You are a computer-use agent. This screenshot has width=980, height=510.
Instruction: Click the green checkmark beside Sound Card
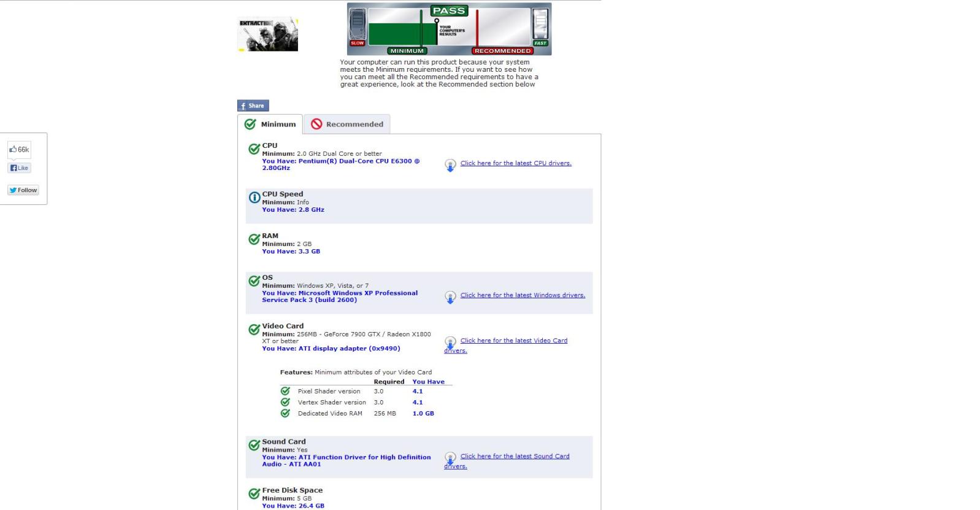[254, 445]
